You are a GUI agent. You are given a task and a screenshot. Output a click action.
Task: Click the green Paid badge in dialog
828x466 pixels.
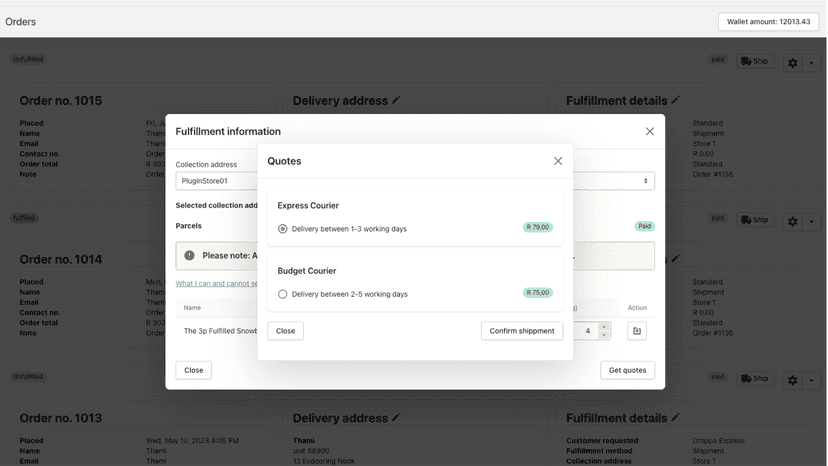click(644, 226)
